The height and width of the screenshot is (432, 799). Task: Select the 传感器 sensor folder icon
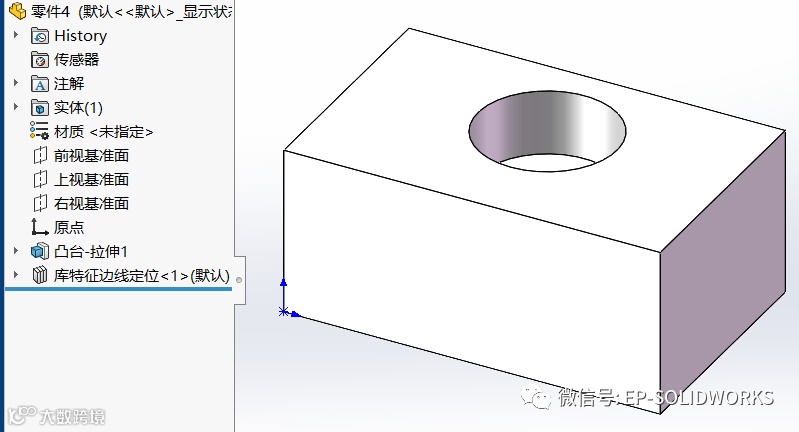(40, 60)
